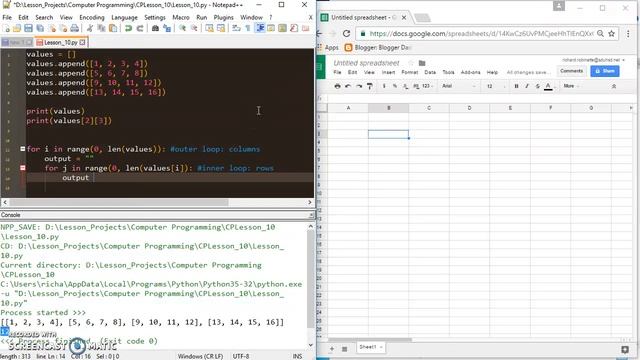
Task: Toggle Show All Characters pilcrow icon
Action: pos(248,28)
